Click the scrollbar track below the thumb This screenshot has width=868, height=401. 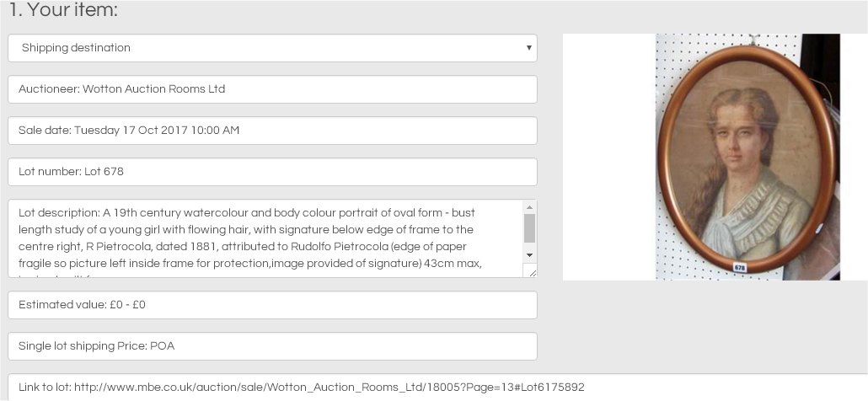point(529,246)
